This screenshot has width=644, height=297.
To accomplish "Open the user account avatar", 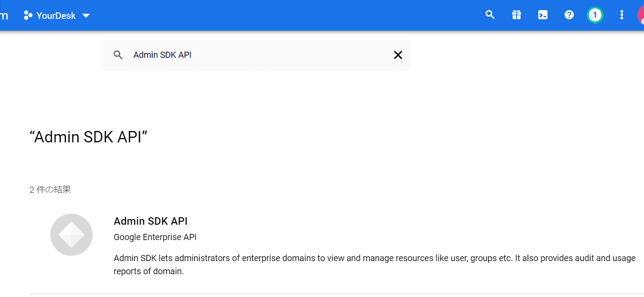I will click(640, 15).
